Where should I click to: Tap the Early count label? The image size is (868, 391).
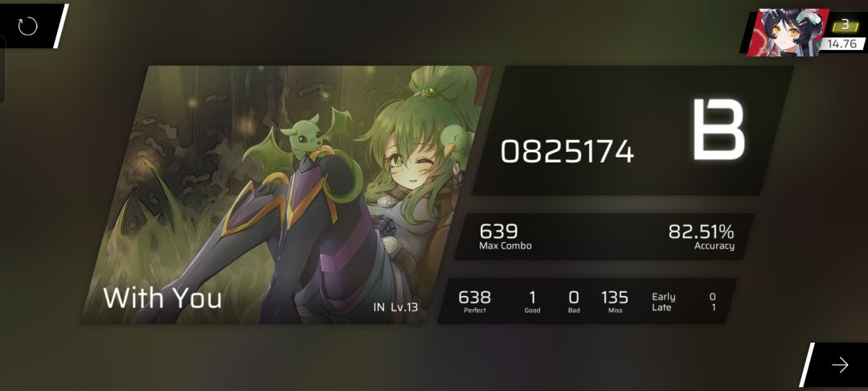[663, 297]
